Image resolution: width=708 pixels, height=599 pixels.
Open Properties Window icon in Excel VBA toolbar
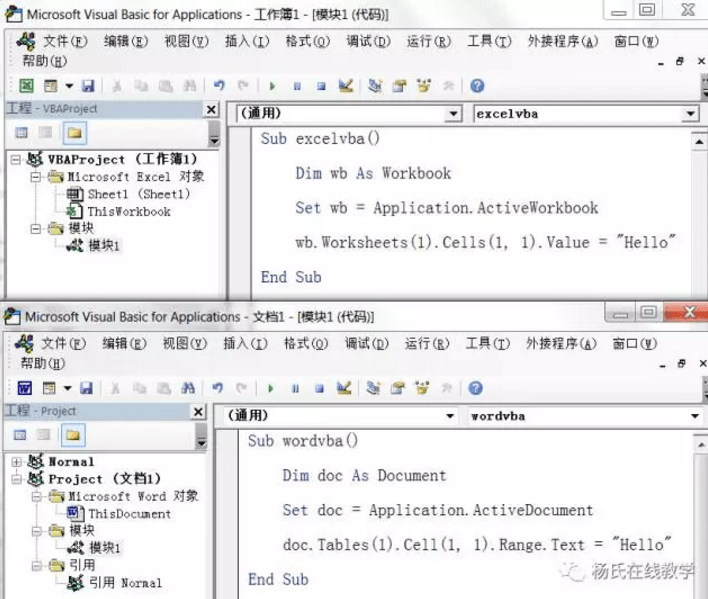[x=399, y=85]
